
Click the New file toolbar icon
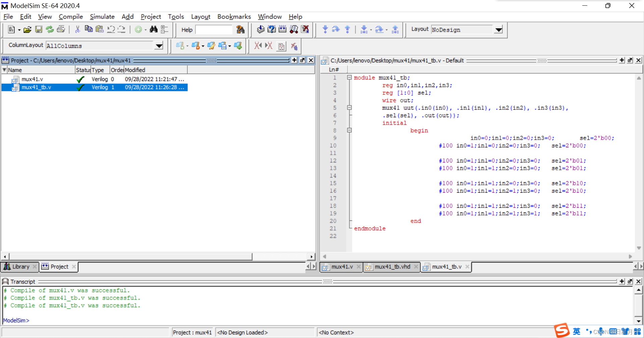pyautogui.click(x=11, y=29)
